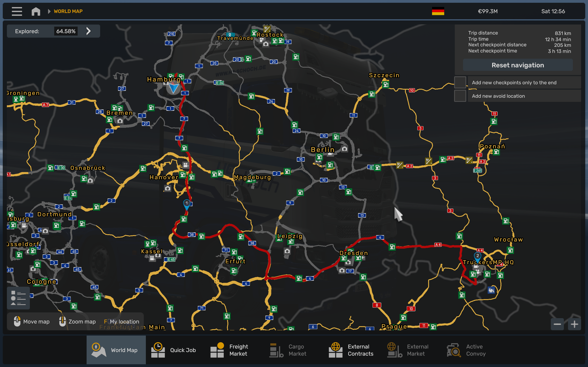This screenshot has width=588, height=367.
Task: Select checkpoint marker 1 south of Hanover
Action: pos(186,203)
